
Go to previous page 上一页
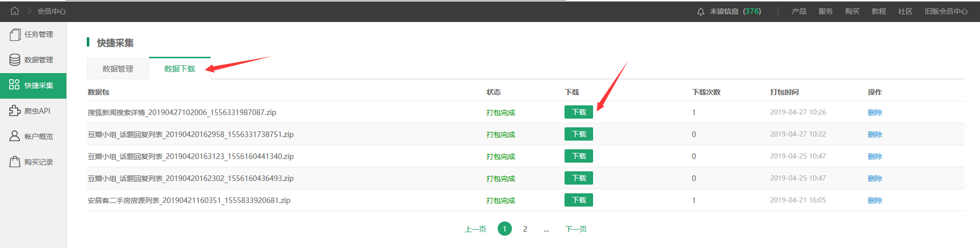[x=475, y=229]
